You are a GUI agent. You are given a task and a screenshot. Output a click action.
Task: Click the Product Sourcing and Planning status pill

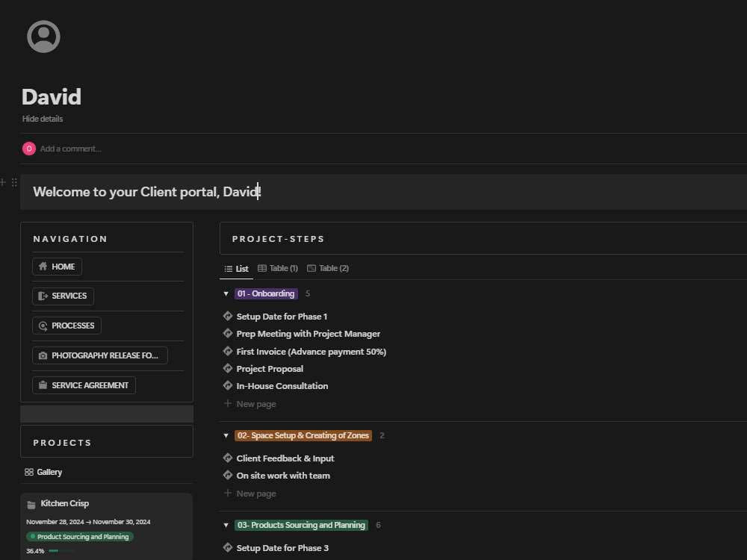click(x=80, y=537)
